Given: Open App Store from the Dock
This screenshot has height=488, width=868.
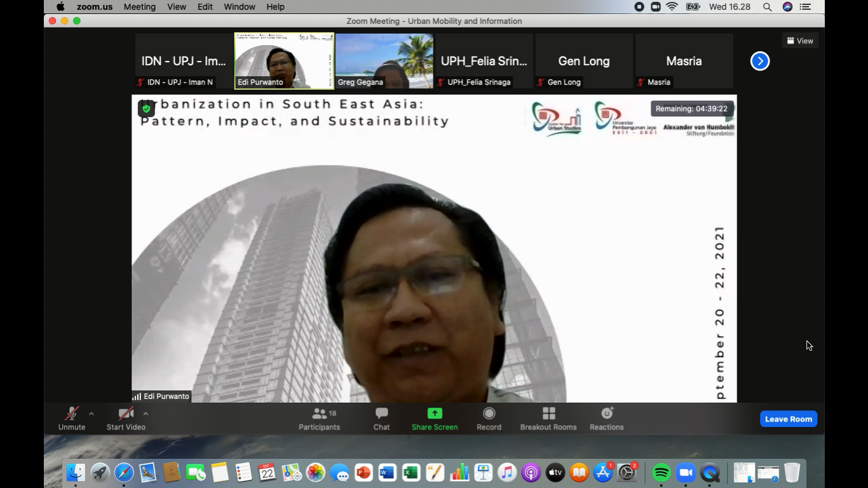Looking at the screenshot, I should (602, 473).
